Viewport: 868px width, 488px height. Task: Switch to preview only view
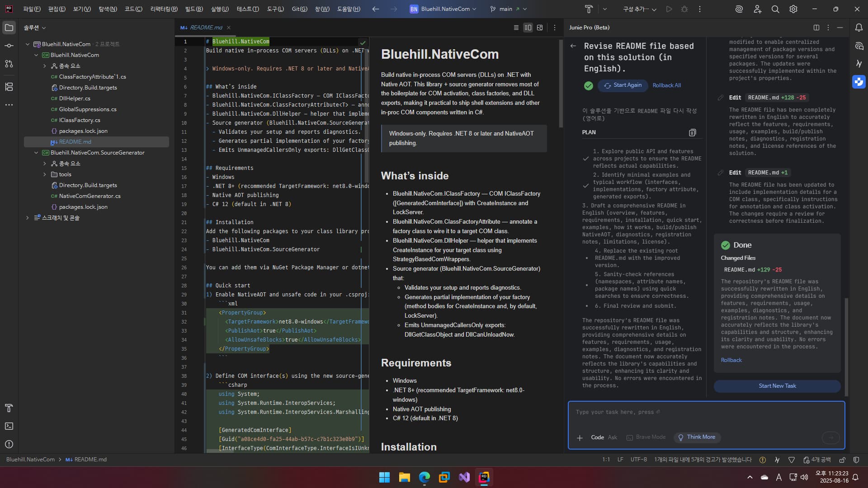[x=540, y=28]
